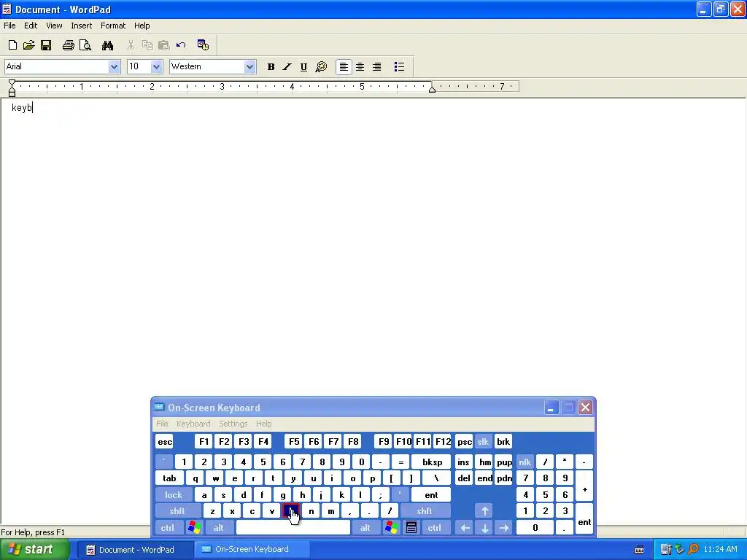
Task: Open font color palette icon
Action: (x=321, y=66)
